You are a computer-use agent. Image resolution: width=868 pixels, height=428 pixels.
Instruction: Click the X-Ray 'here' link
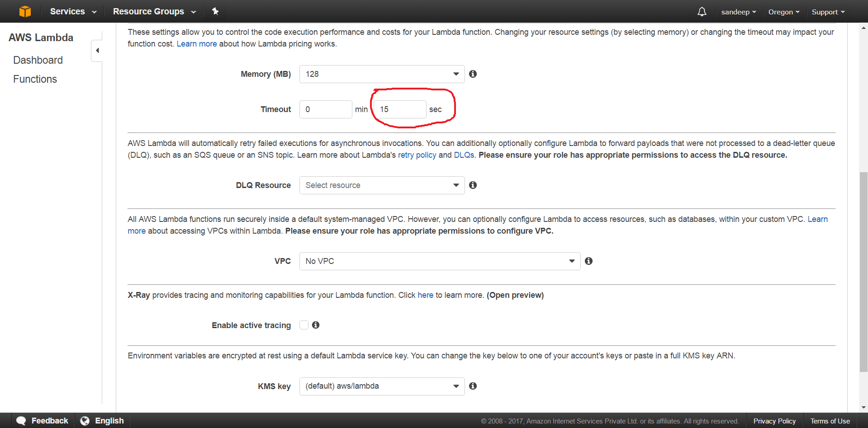click(425, 295)
